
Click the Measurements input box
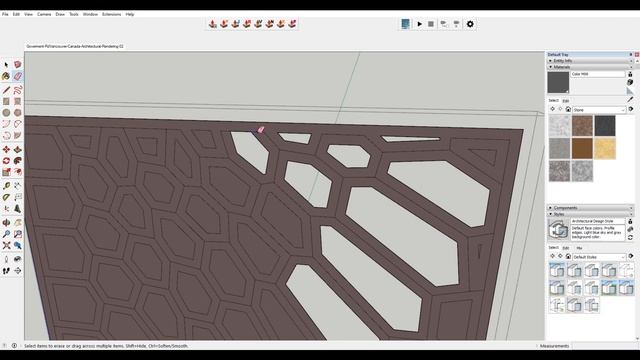click(605, 346)
